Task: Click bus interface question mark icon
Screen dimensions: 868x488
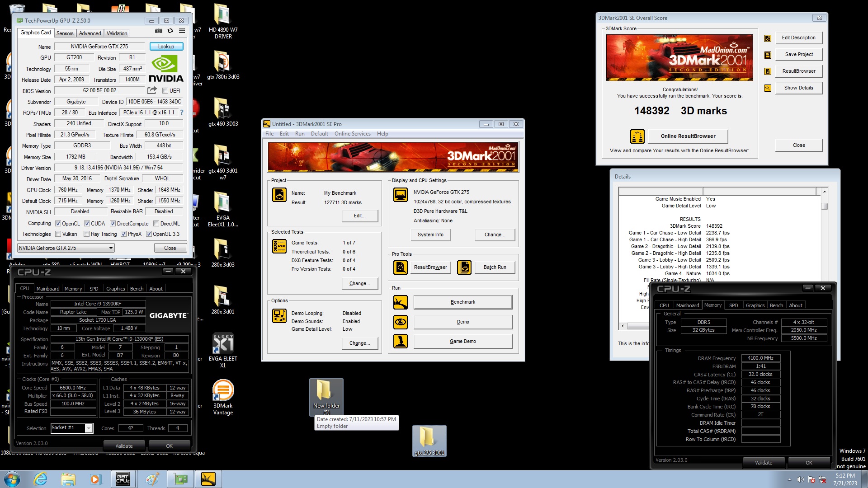Action: [x=182, y=113]
